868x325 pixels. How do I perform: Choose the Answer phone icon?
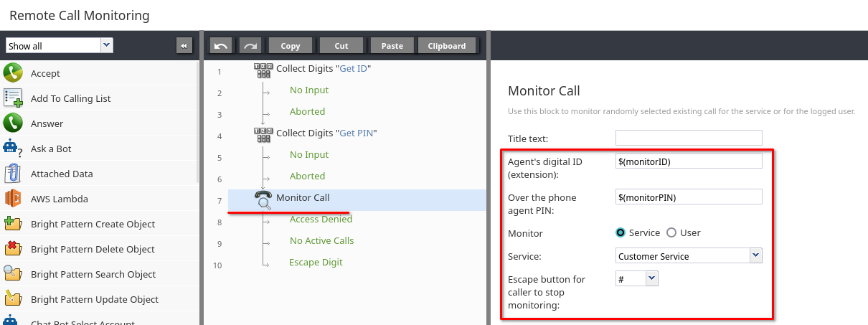tap(13, 123)
